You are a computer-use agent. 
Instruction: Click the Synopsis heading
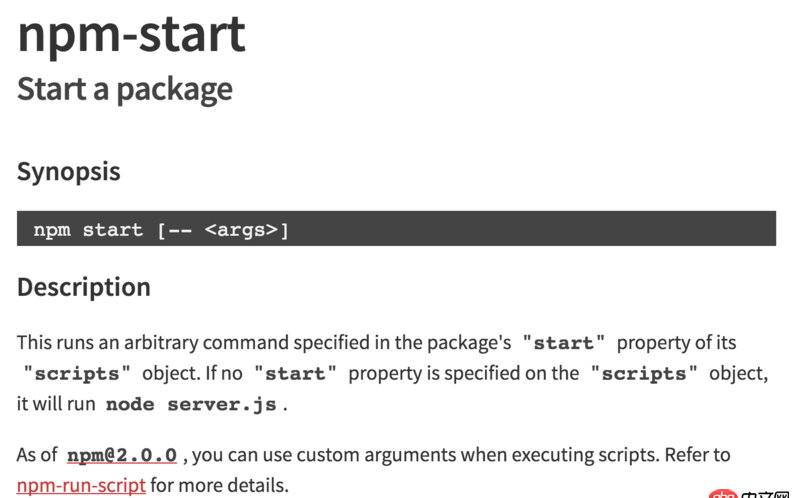click(69, 172)
